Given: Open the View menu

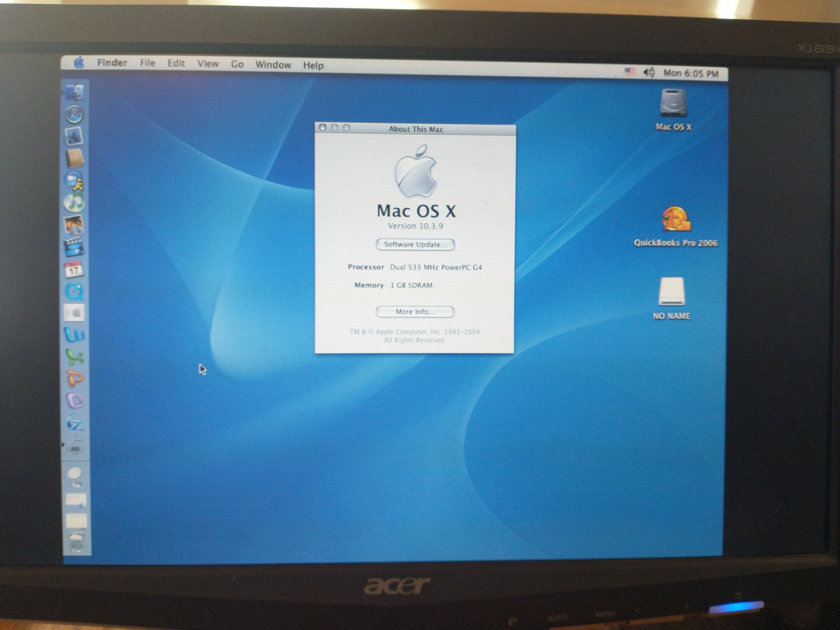Looking at the screenshot, I should tap(208, 64).
